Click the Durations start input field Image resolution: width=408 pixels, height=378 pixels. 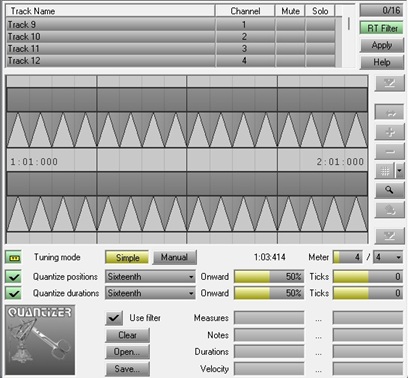coord(269,352)
